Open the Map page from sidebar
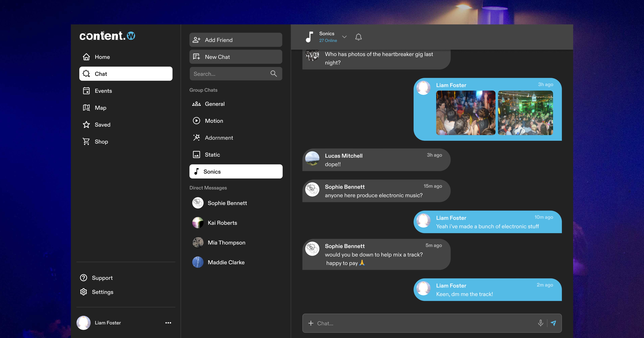Image resolution: width=644 pixels, height=338 pixels. tap(100, 108)
